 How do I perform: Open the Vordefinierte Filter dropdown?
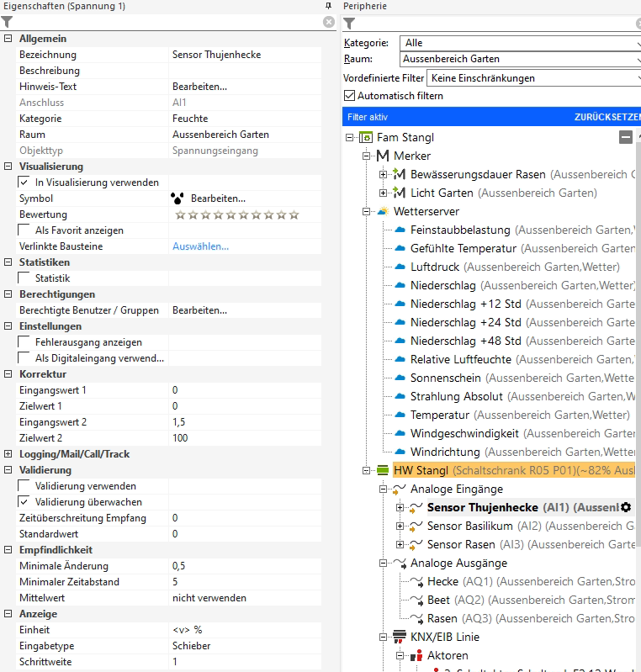[534, 78]
